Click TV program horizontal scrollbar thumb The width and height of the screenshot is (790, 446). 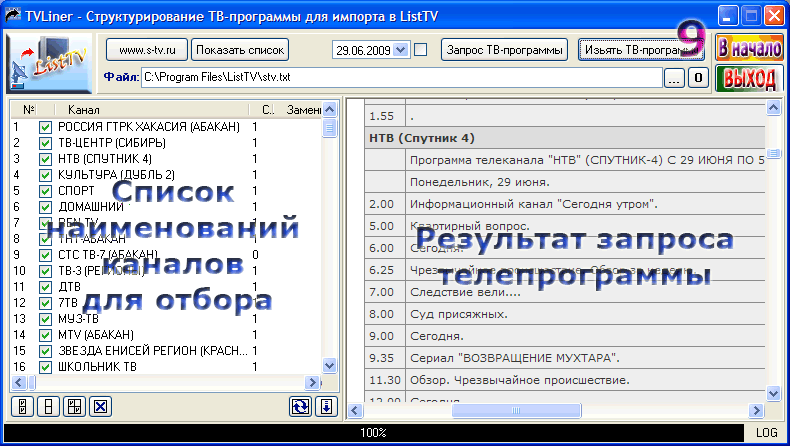click(516, 411)
